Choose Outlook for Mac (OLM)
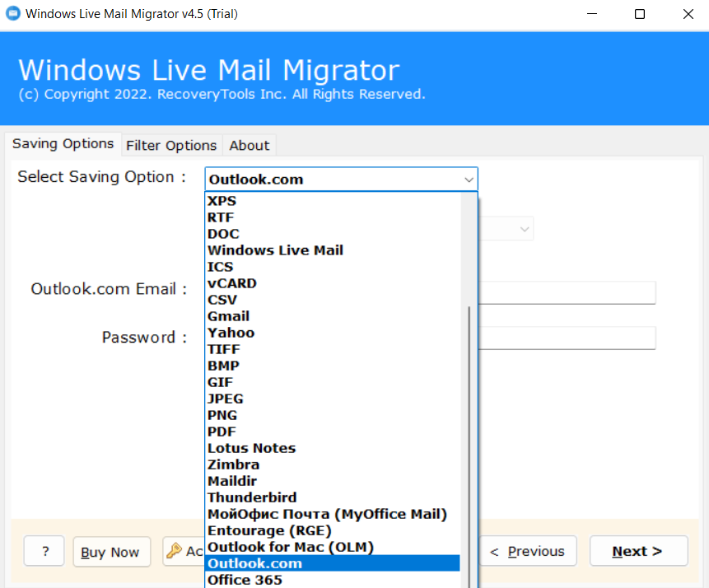Screen dimensions: 709x588 click(333, 547)
